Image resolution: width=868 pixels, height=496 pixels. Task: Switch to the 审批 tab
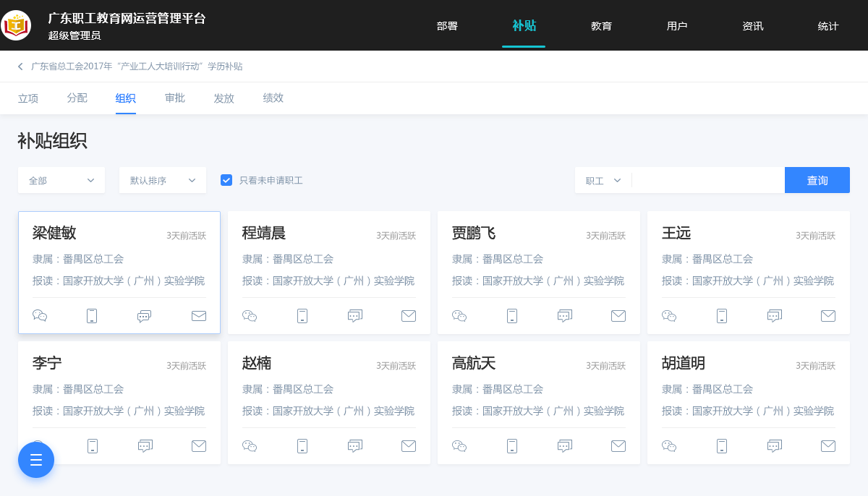(175, 98)
